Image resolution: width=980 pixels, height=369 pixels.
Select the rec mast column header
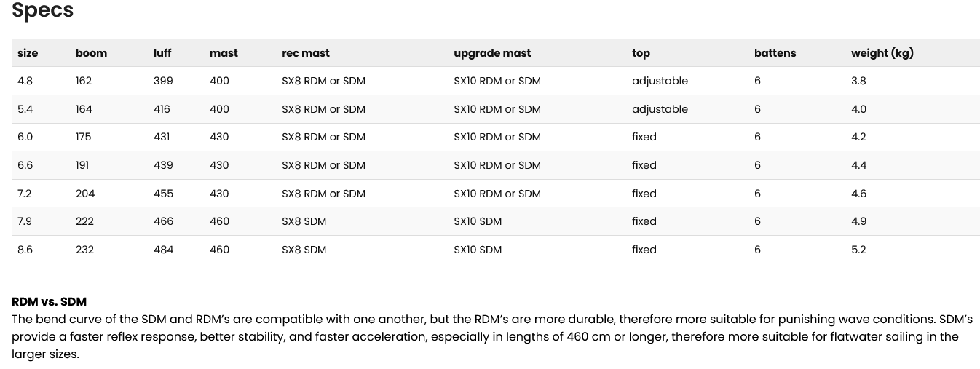click(x=306, y=53)
